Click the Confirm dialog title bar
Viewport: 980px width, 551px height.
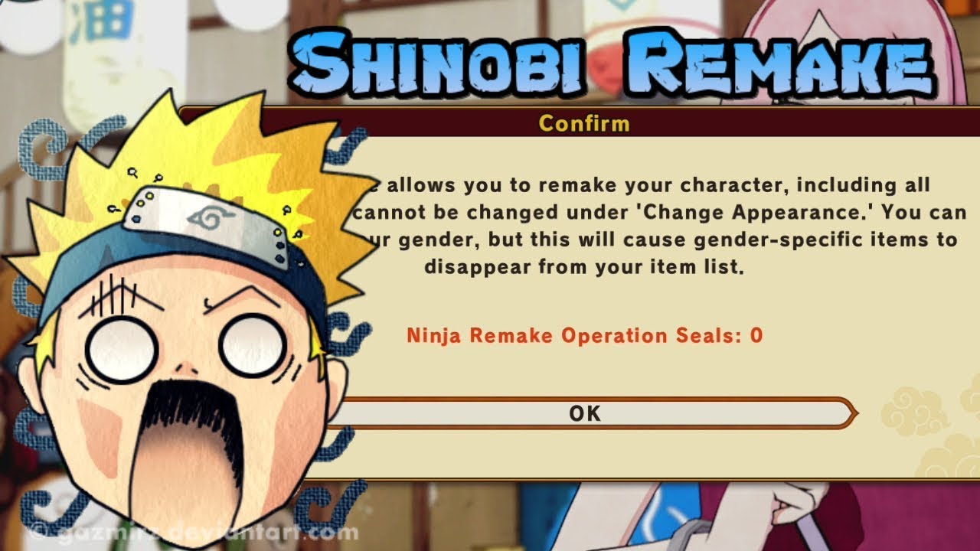[583, 122]
